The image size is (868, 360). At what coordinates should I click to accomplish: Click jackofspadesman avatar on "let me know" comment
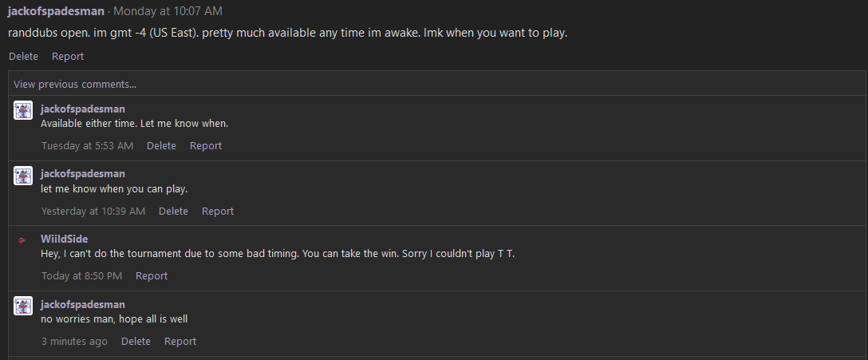pos(23,176)
